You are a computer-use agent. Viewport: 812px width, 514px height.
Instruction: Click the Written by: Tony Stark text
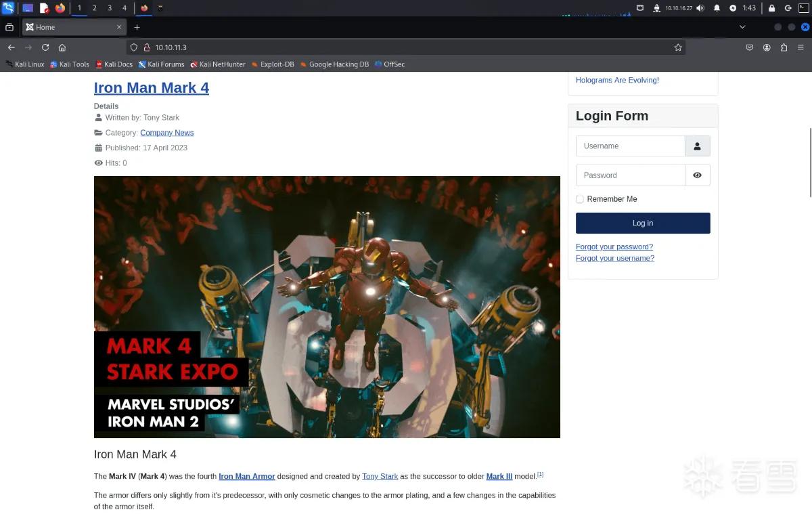[142, 118]
